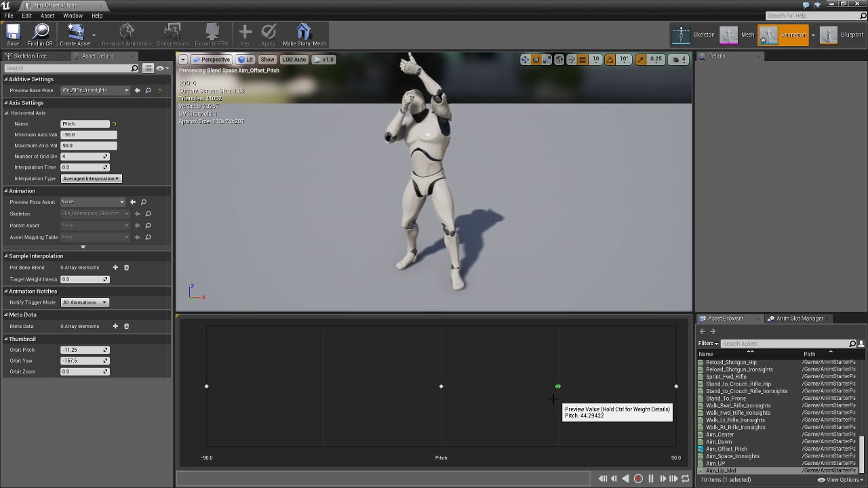Click the Orbit Pitch value field
This screenshot has width=868, height=488.
(85, 350)
